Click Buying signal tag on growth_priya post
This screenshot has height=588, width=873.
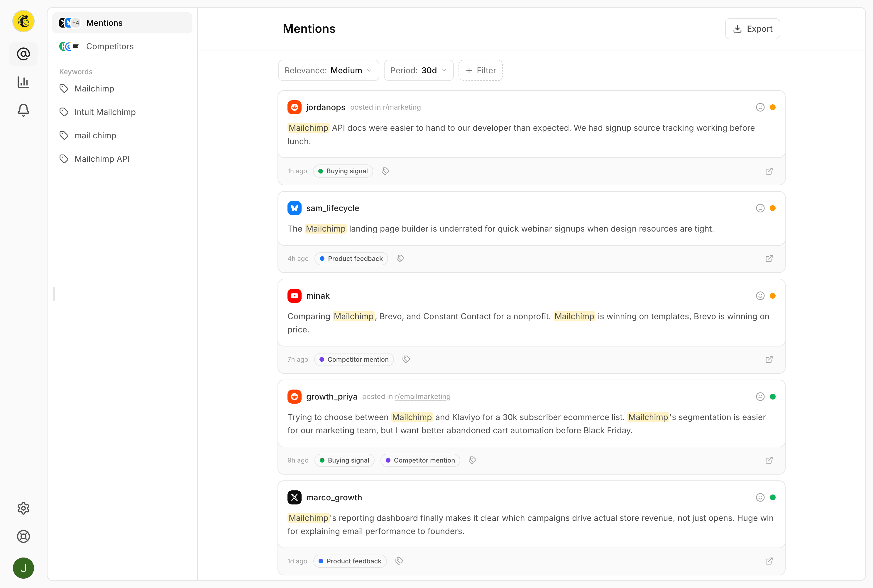[345, 460]
